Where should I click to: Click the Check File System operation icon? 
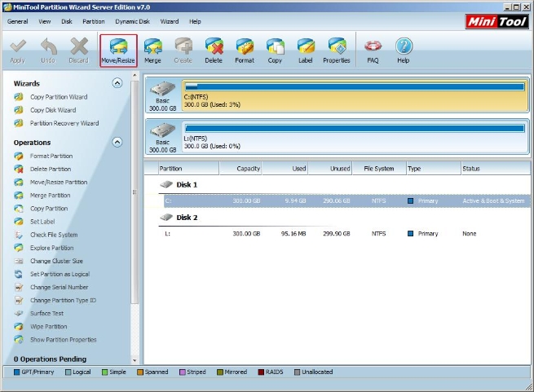coord(19,235)
